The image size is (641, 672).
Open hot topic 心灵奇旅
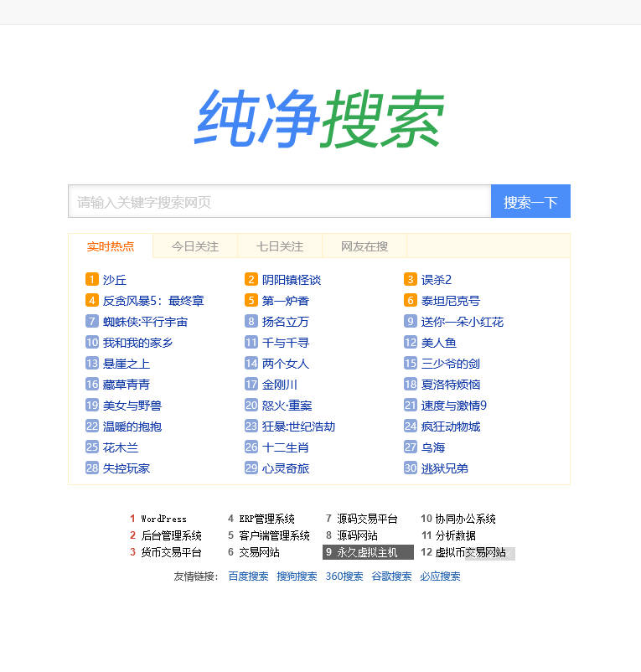point(286,468)
